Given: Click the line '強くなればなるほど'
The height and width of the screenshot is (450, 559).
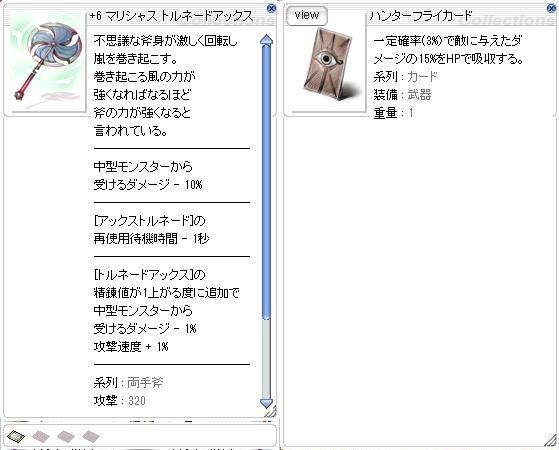Looking at the screenshot, I should point(142,95).
